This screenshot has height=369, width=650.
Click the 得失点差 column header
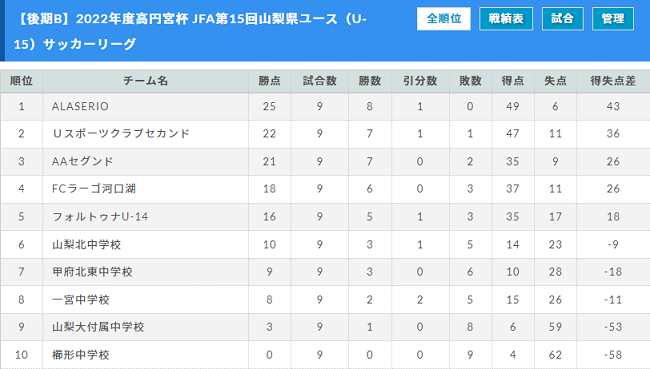613,81
